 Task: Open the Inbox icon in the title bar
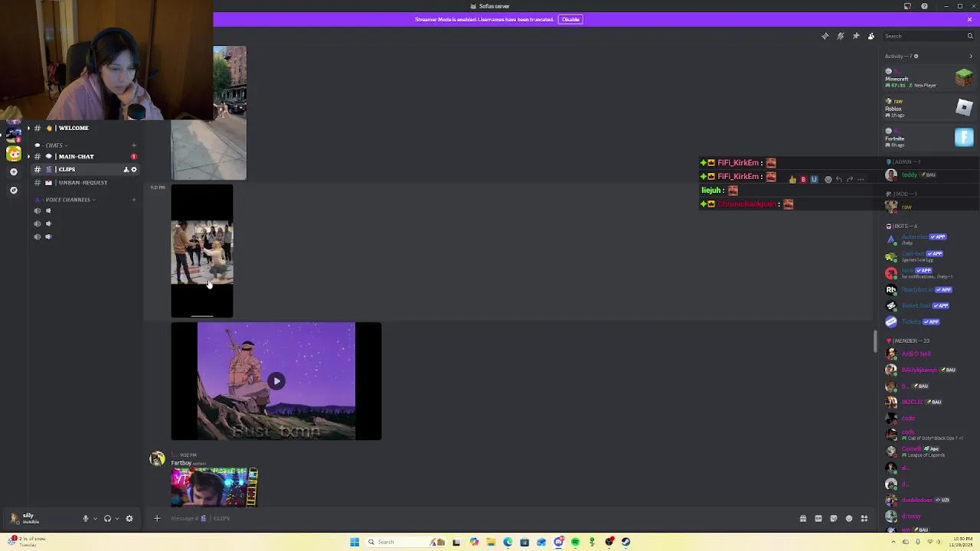click(907, 6)
